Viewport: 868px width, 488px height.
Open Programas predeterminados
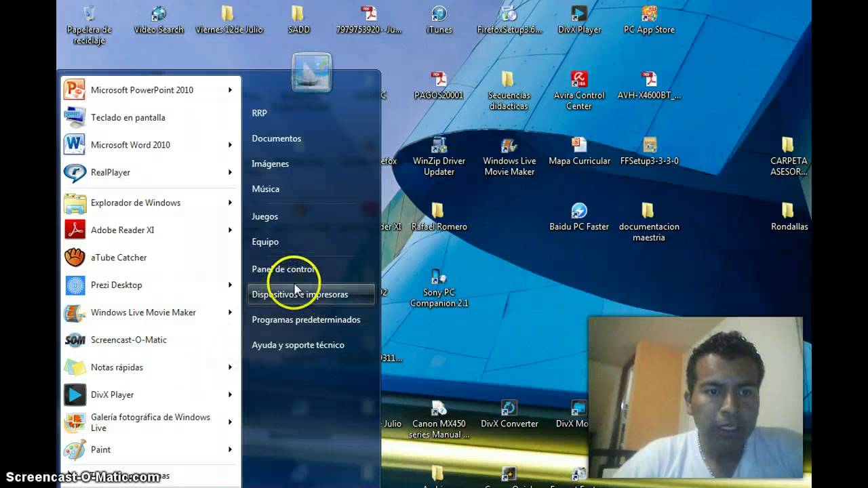click(306, 319)
